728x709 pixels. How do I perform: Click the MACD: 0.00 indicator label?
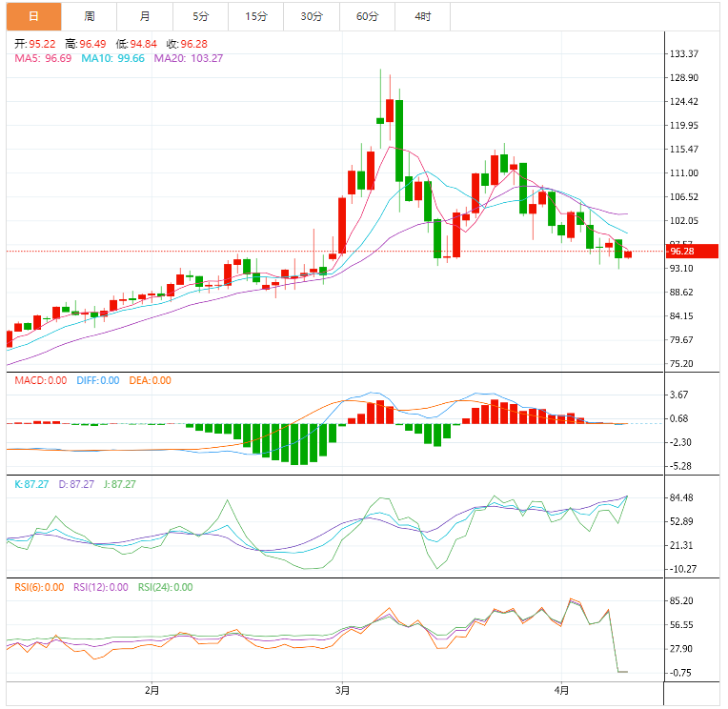tap(41, 380)
